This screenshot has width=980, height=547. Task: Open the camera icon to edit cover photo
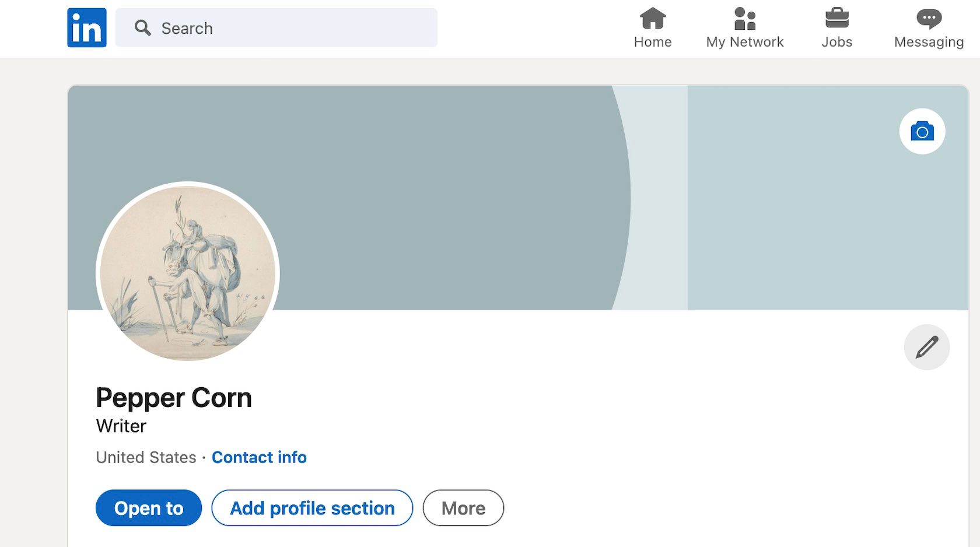[922, 131]
